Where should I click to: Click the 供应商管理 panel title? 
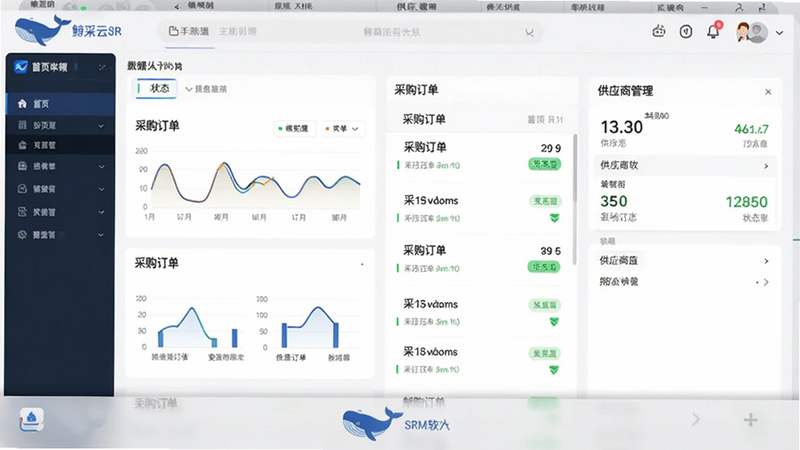point(625,91)
